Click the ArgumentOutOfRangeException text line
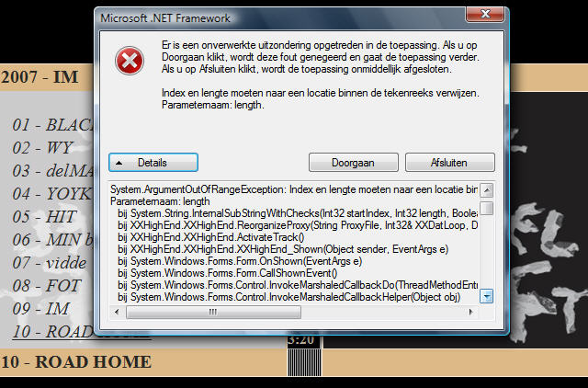Screen dimensions: 588x388 click(294, 189)
